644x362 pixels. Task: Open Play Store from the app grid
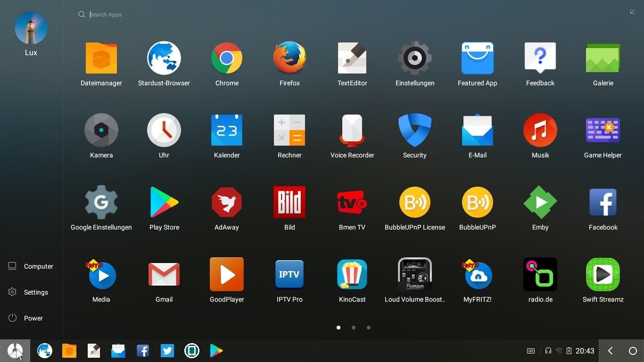coord(164,202)
